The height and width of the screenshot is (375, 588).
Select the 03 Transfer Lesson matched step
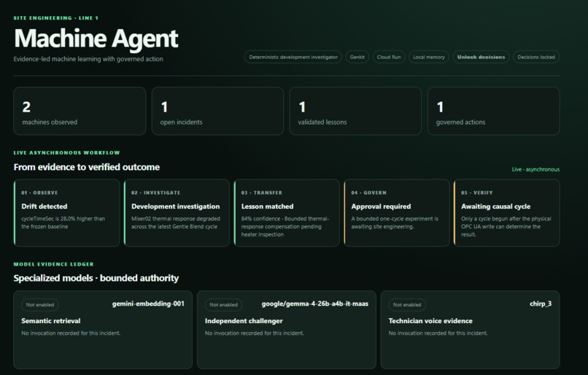pyautogui.click(x=287, y=212)
